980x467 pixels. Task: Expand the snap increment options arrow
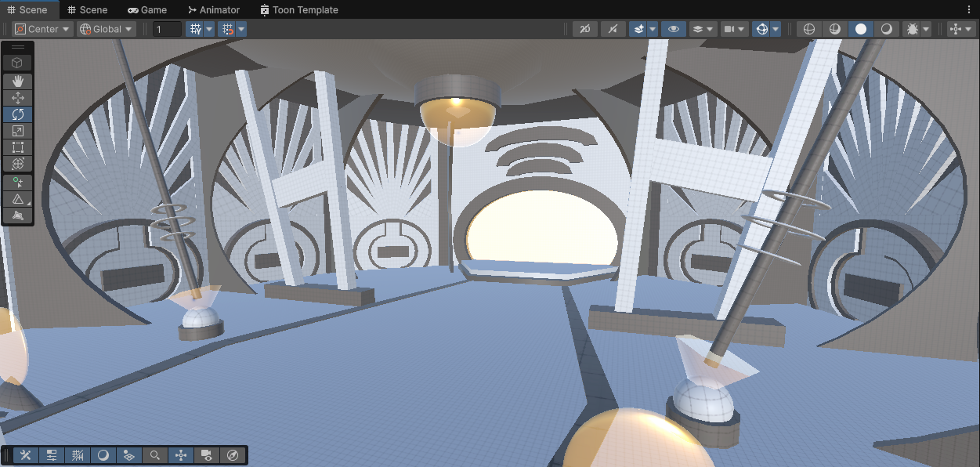point(241,29)
